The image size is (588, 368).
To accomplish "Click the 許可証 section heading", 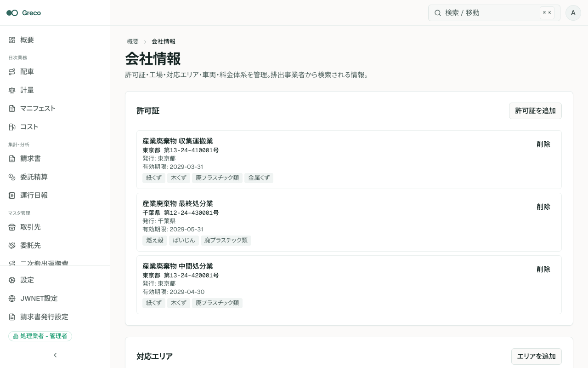I will (x=148, y=111).
